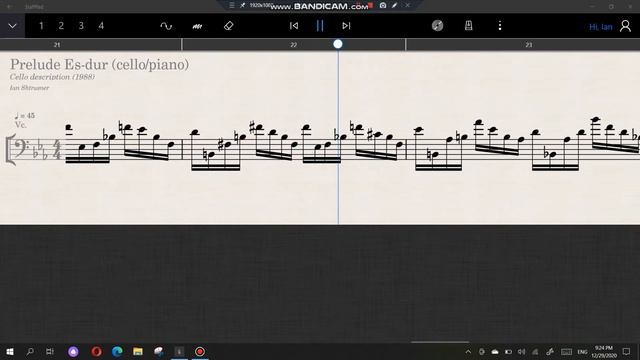Viewport: 640px width, 360px height.
Task: Skip back to the previous measure
Action: 294,26
